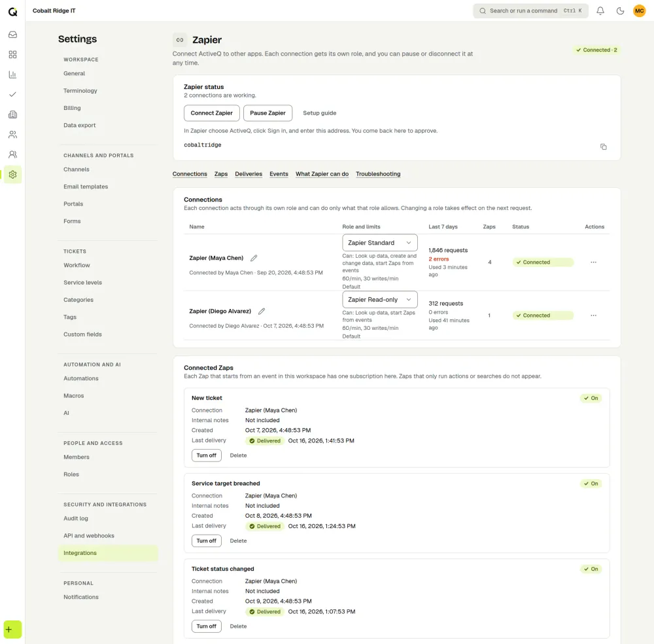Image resolution: width=654 pixels, height=644 pixels.
Task: Turn off the Ticket status changed Zap
Action: click(207, 626)
